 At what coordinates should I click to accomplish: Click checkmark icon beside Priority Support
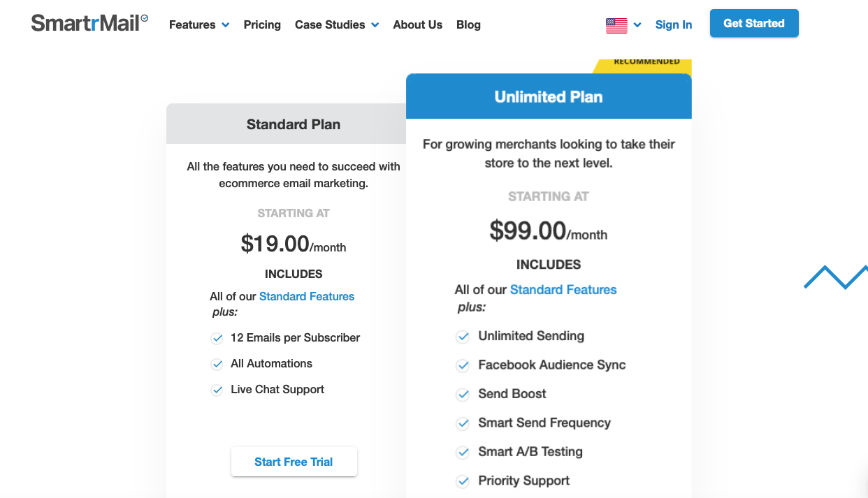coord(463,481)
